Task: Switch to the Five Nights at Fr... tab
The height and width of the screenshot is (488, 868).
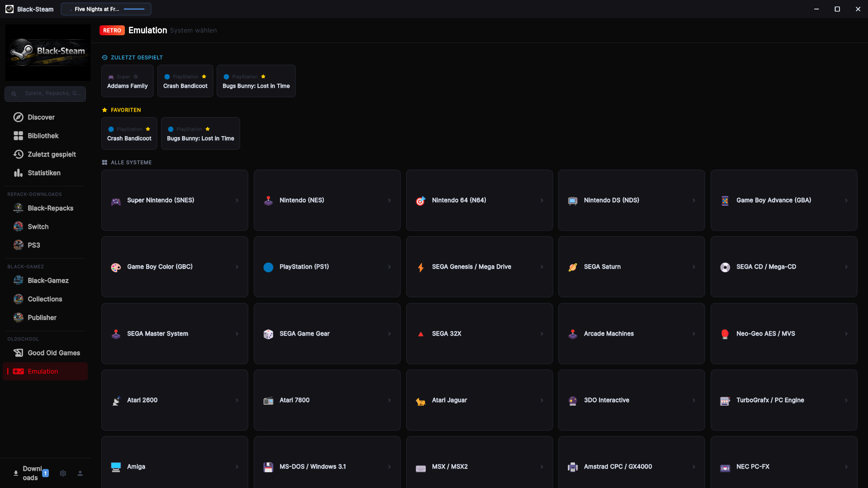Action: pyautogui.click(x=106, y=9)
